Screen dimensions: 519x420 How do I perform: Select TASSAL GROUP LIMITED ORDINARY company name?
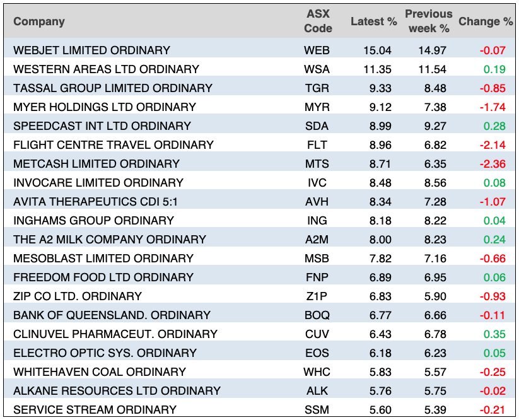tap(113, 88)
